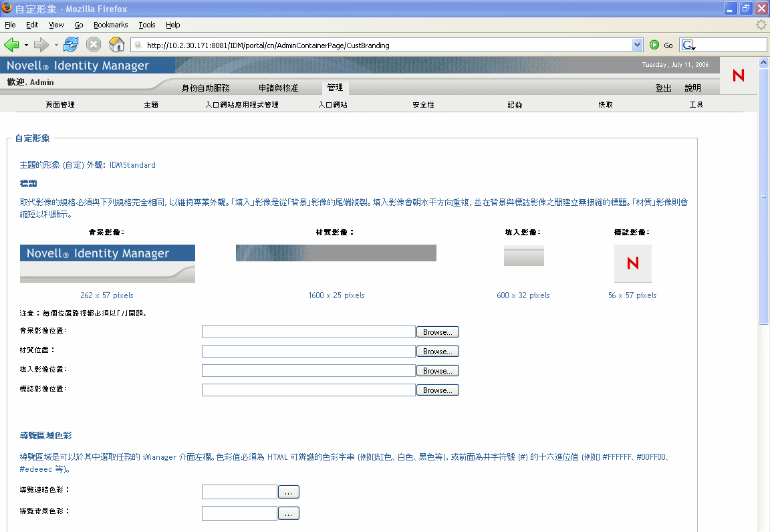770x532 pixels.
Task: Click the Google search engine icon
Action: tap(688, 45)
